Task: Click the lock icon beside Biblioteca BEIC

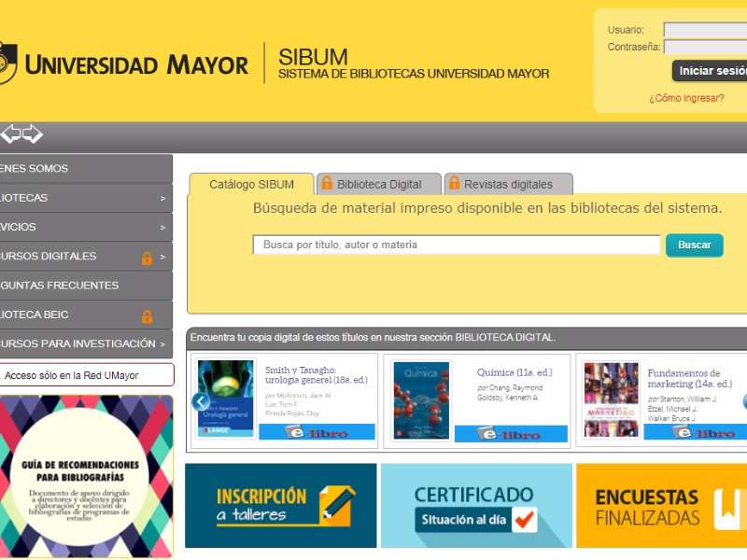Action: point(147,315)
